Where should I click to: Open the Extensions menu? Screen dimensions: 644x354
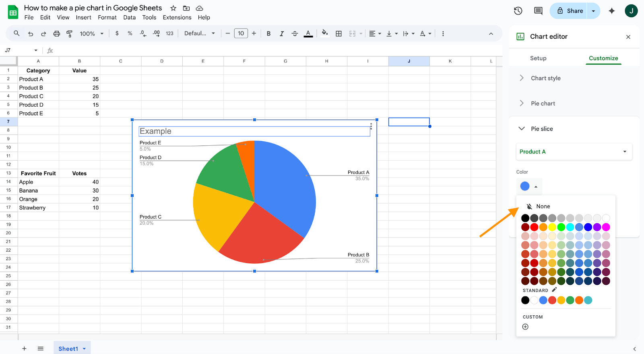(x=177, y=18)
